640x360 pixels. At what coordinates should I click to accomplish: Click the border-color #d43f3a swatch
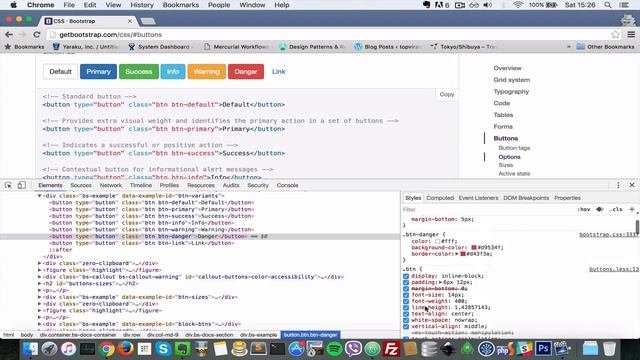(463, 254)
